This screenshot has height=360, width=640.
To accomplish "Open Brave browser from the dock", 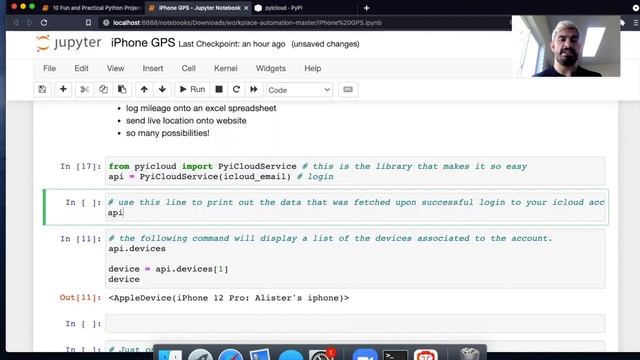I will coord(425,355).
